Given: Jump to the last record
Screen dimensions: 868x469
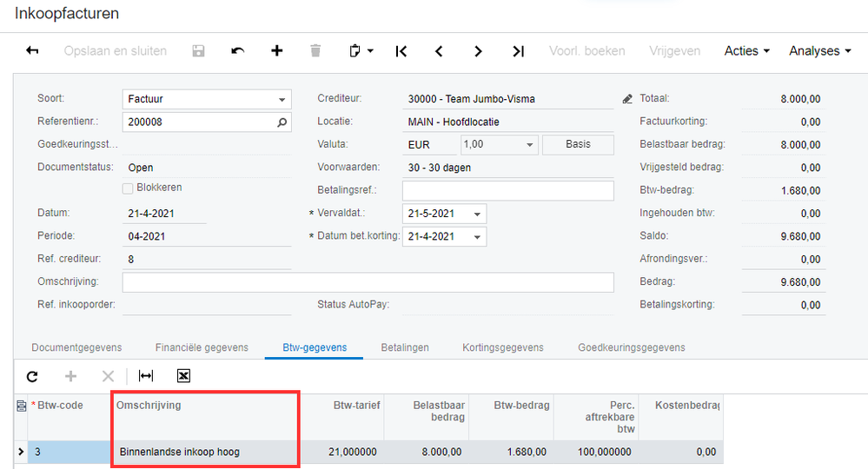Looking at the screenshot, I should 518,51.
